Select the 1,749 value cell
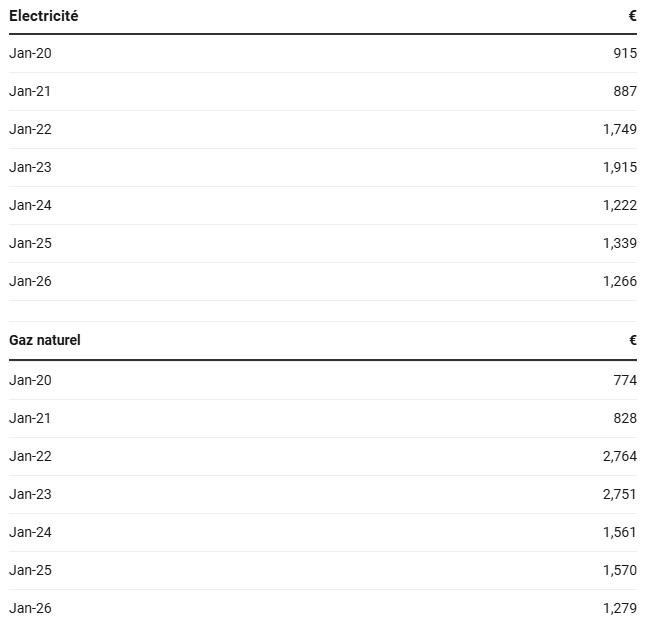The width and height of the screenshot is (660, 634). tap(620, 129)
